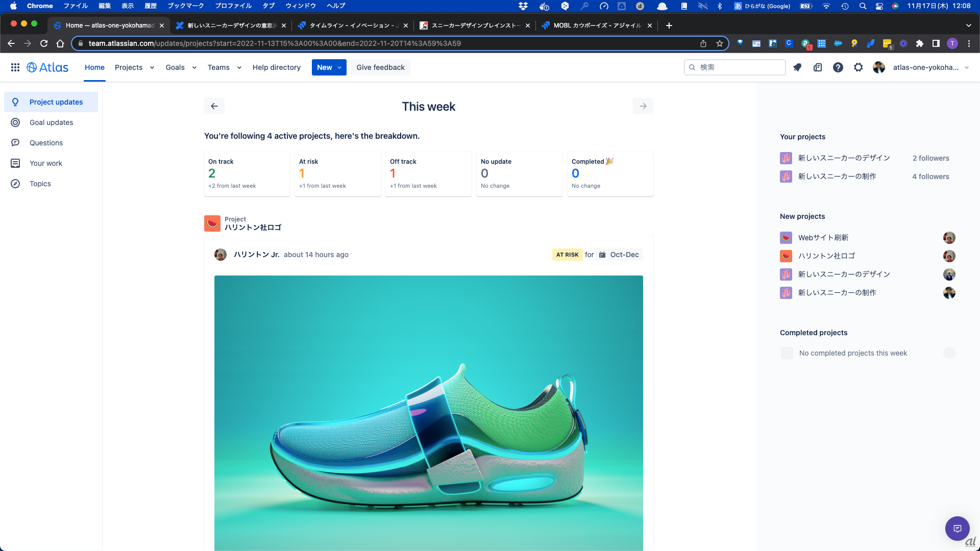Click the notifications icon in header
The width and height of the screenshot is (980, 551).
point(797,67)
